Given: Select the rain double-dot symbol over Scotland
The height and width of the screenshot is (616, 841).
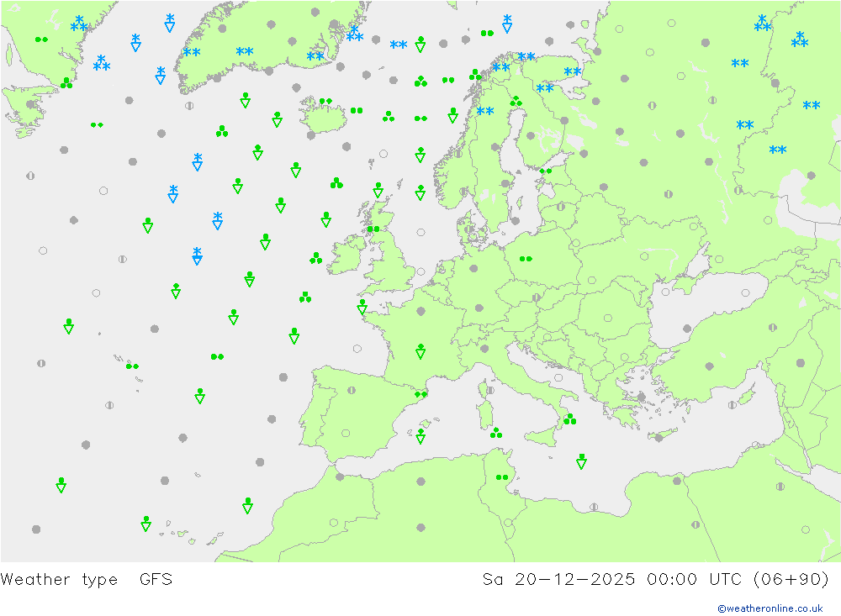Looking at the screenshot, I should (373, 229).
